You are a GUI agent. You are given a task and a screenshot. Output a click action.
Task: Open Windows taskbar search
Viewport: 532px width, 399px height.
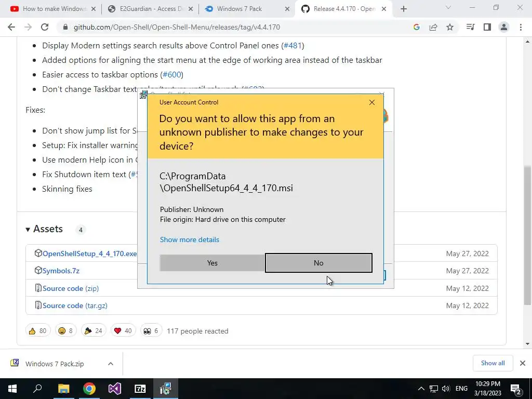37,389
